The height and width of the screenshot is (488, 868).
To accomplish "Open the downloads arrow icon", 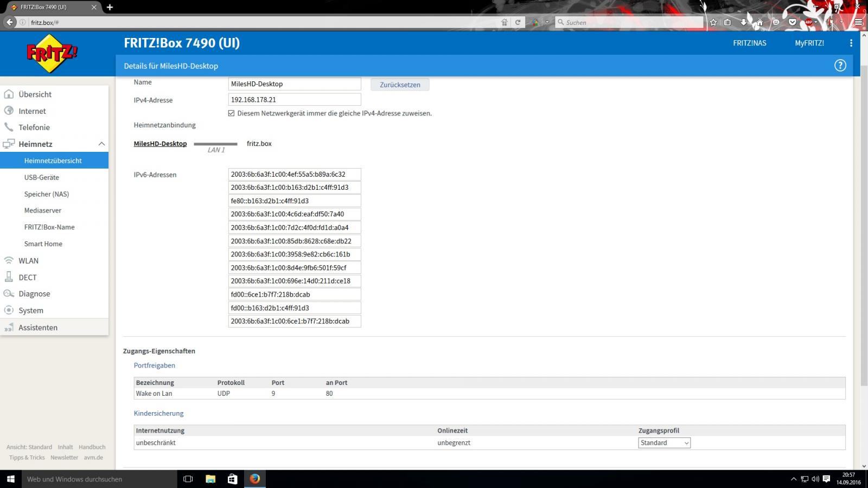I will tap(744, 22).
